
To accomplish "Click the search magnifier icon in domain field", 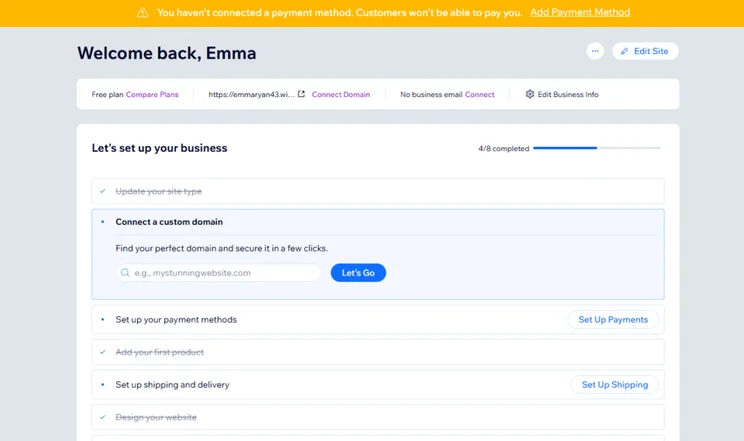I will click(x=125, y=272).
